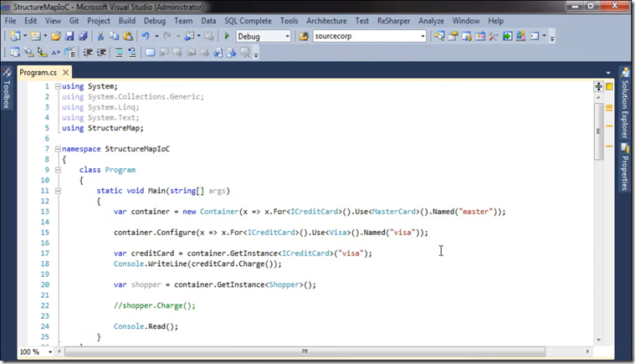Click the green arrow Start Page icon
Screen dimensions: 635x364
coord(507,36)
